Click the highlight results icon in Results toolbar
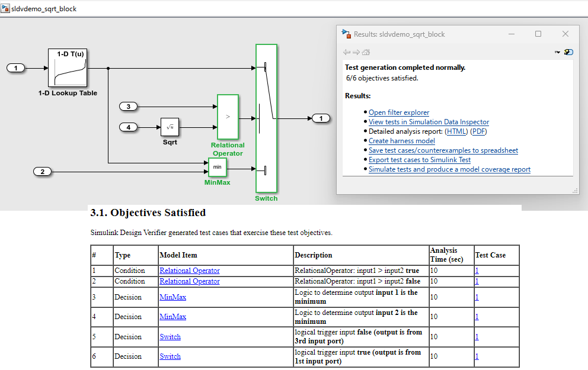The image size is (588, 370). click(x=569, y=52)
